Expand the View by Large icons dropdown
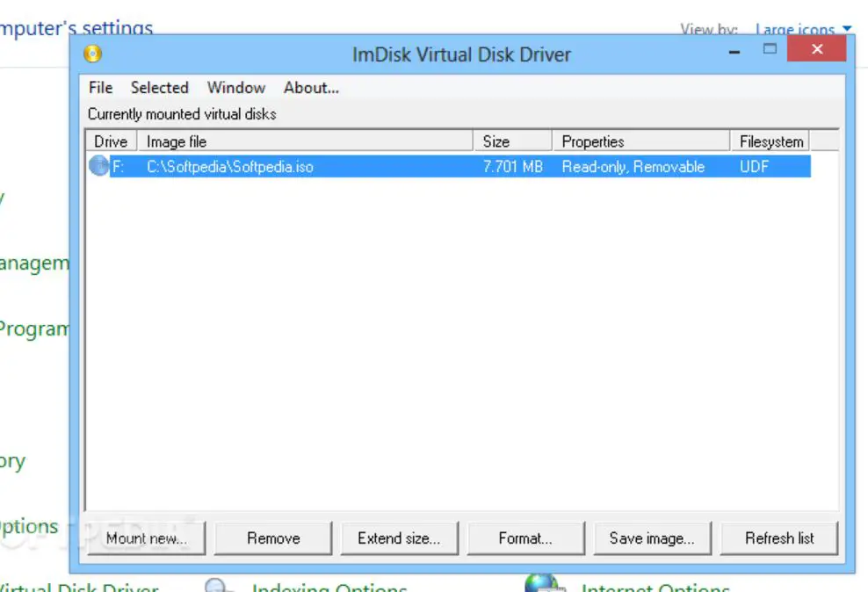The height and width of the screenshot is (592, 868). click(x=803, y=30)
